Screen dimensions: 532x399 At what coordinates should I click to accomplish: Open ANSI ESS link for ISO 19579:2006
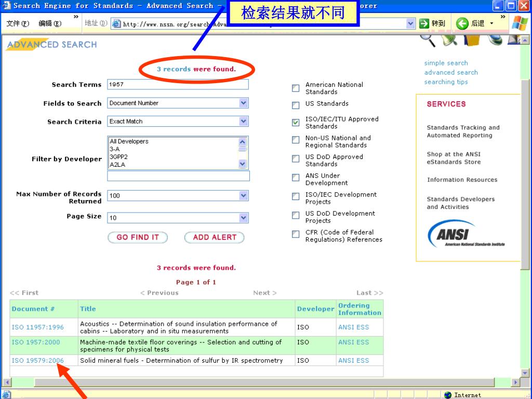[x=353, y=361]
